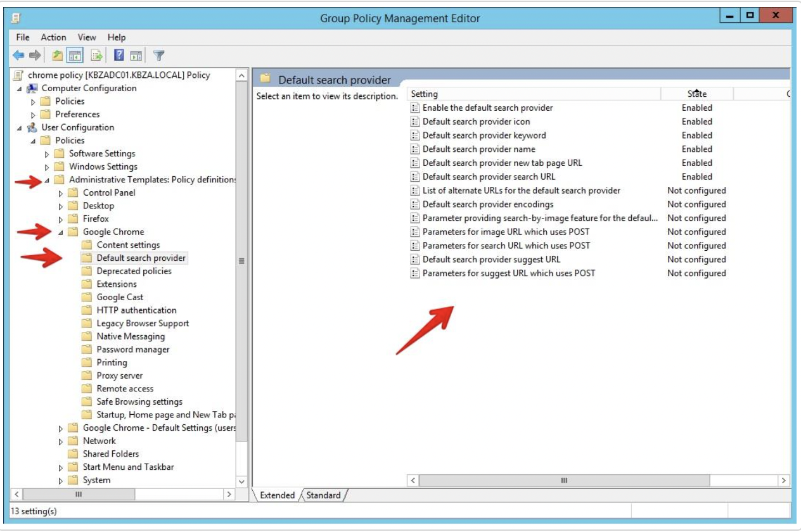Click the Extensions folder icon in the tree
The image size is (801, 532).
coord(87,284)
